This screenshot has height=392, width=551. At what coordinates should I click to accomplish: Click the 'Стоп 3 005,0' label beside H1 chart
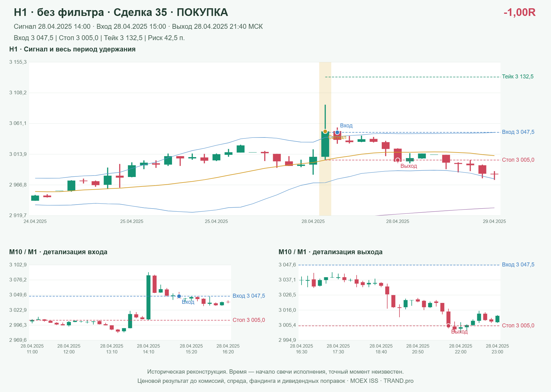point(518,160)
